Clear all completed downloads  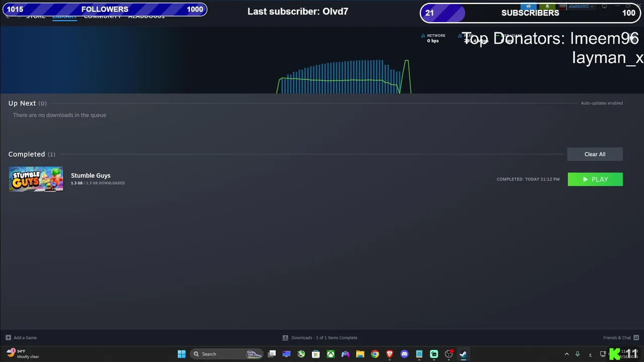[x=595, y=154]
